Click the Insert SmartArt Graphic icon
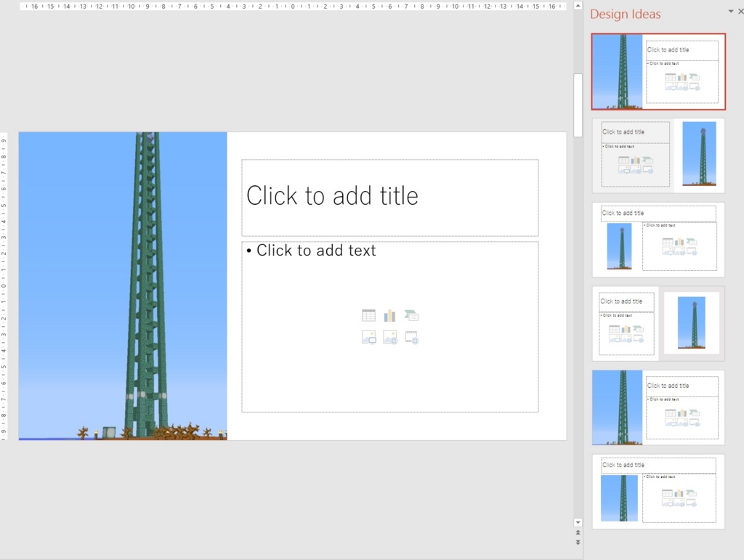The height and width of the screenshot is (560, 744). [411, 316]
